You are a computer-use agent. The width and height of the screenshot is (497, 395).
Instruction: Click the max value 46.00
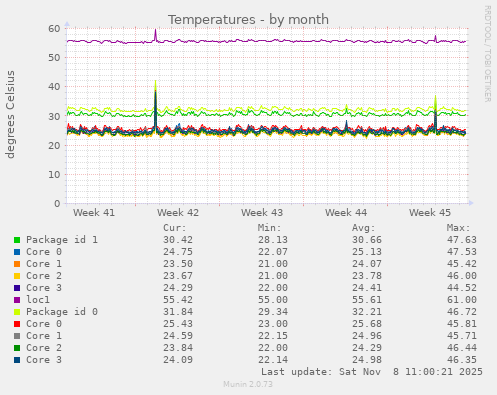pyautogui.click(x=462, y=276)
